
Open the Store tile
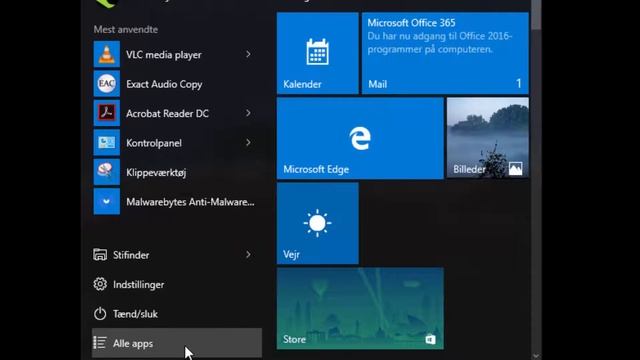tap(360, 308)
